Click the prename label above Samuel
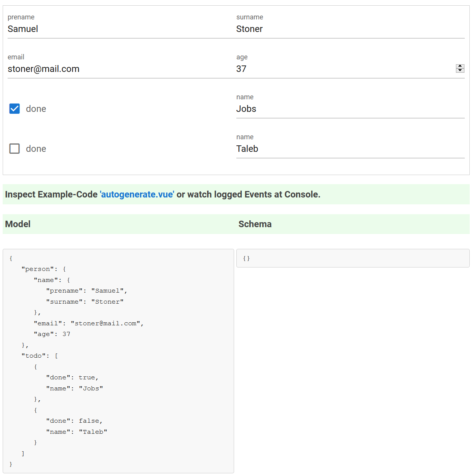The image size is (472, 476). (x=21, y=17)
